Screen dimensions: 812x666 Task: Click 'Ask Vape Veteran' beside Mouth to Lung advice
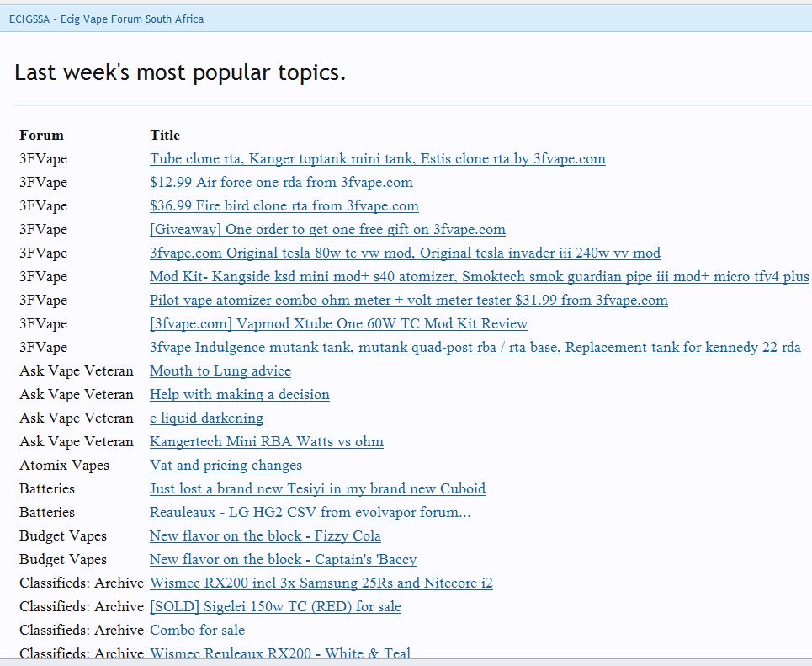(x=77, y=371)
